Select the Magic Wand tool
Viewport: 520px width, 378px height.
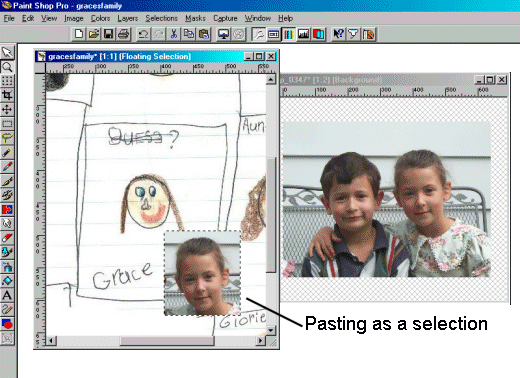(7, 152)
